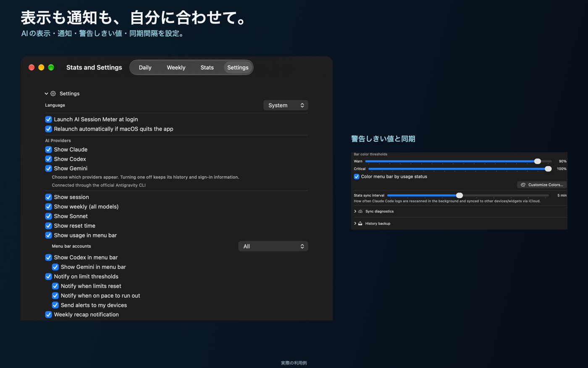Image resolution: width=588 pixels, height=368 pixels.
Task: Expand the History backup section
Action: click(x=355, y=223)
